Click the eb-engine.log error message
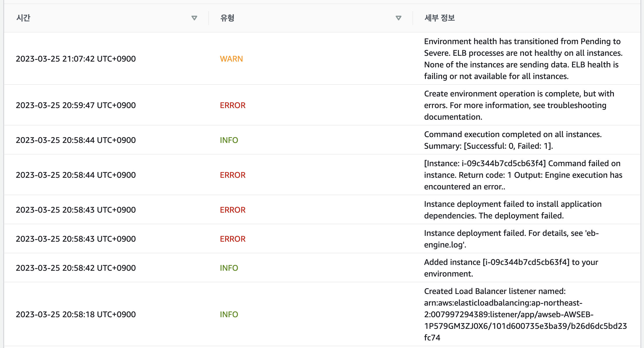 click(x=511, y=239)
